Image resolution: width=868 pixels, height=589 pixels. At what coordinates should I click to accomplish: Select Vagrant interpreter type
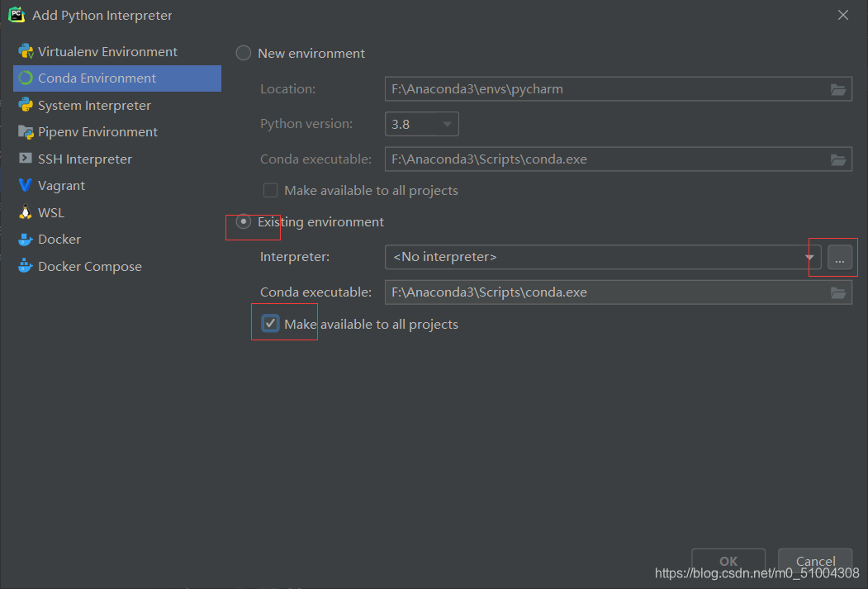[x=116, y=185]
